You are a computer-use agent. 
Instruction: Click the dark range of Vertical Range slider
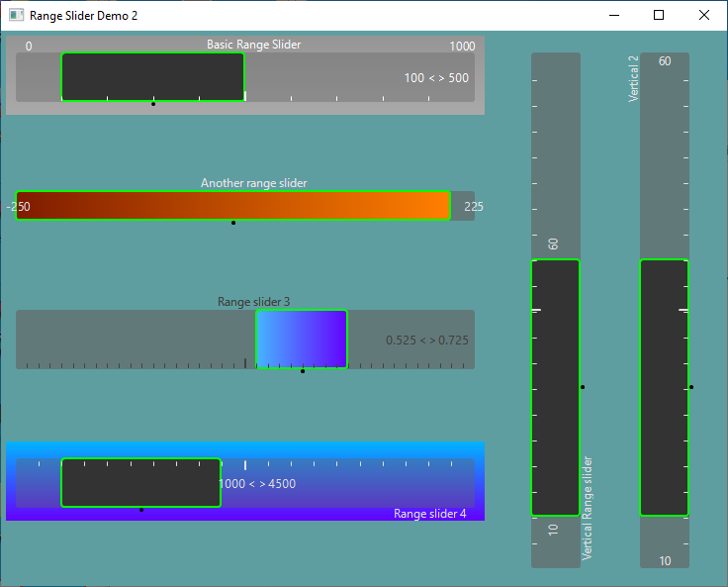tap(555, 387)
